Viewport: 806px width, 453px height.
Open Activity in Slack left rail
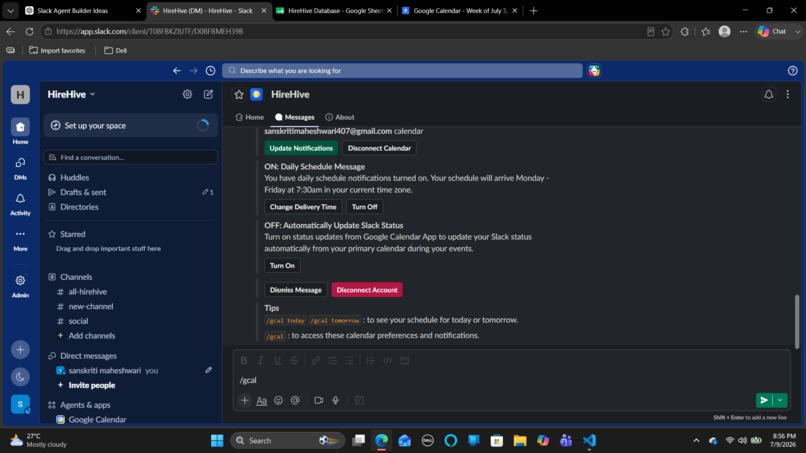coord(20,204)
